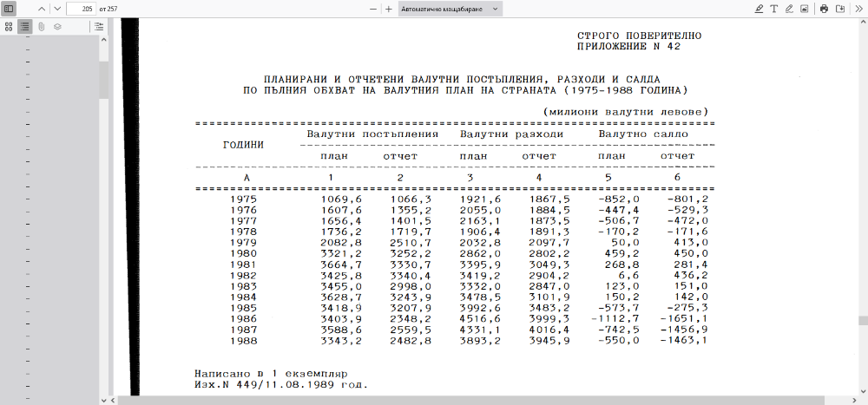This screenshot has width=868, height=405.
Task: Click the year 1980 cell
Action: click(x=243, y=253)
